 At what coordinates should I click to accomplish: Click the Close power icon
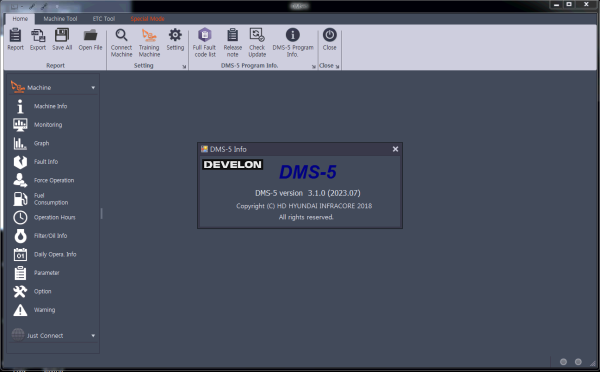329,35
